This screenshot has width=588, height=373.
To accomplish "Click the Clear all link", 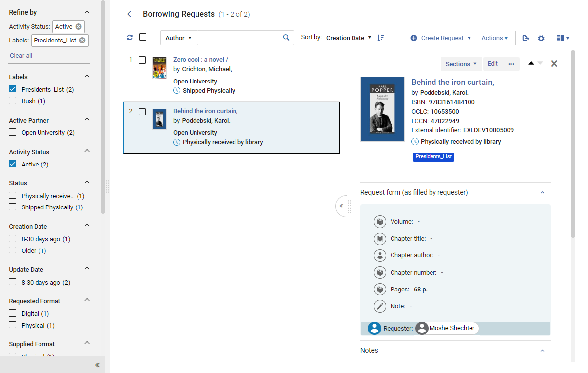I will coord(21,55).
